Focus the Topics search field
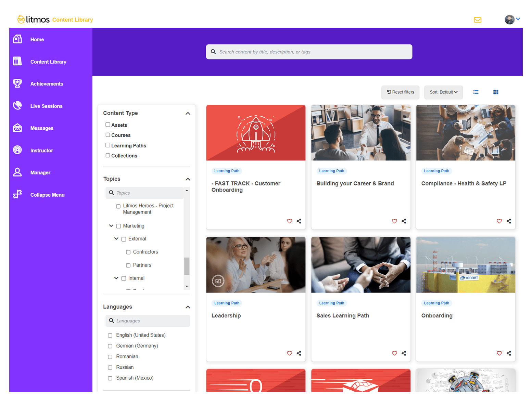This screenshot has width=532, height=404. point(144,193)
